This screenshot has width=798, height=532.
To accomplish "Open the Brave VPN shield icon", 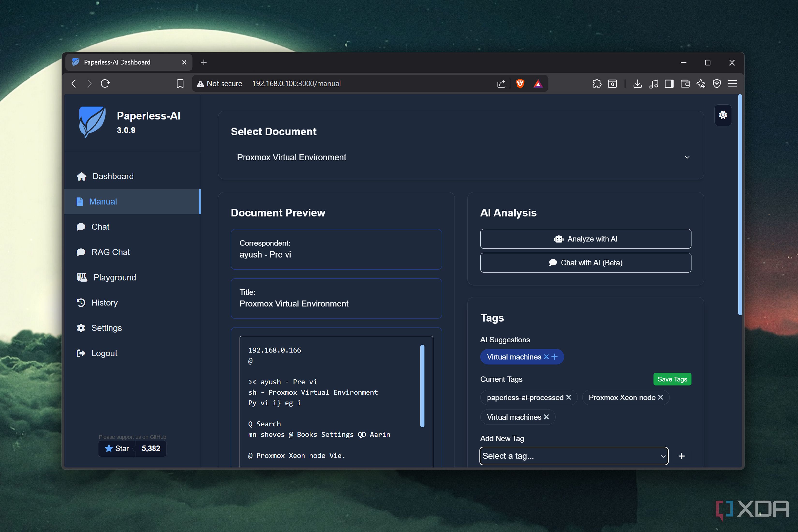I will 717,83.
